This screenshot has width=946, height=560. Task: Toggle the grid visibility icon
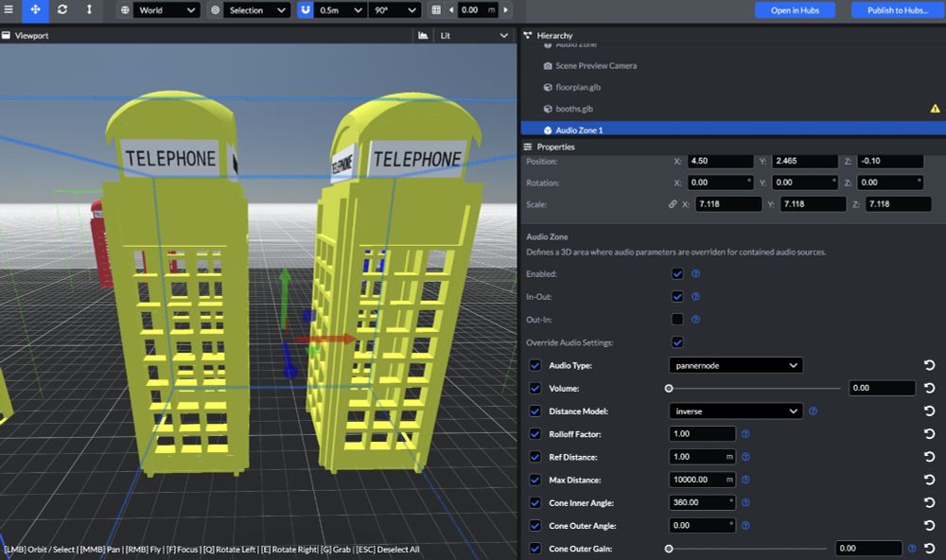(x=436, y=10)
